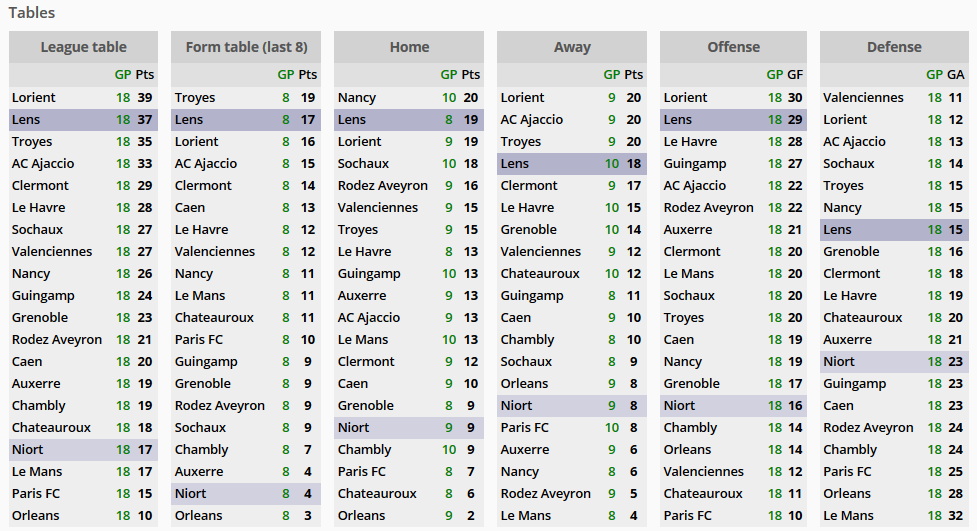Select the Offense table header
Screen dimensions: 977x531
click(733, 47)
